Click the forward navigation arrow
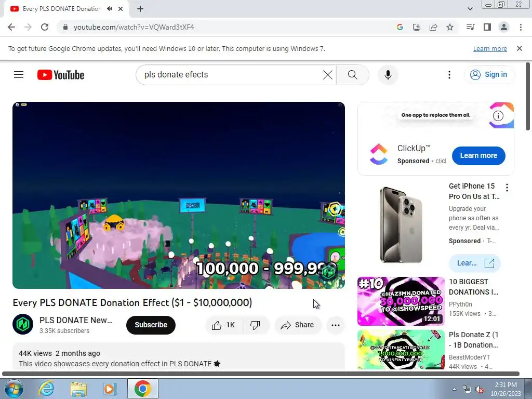532x399 pixels. click(28, 27)
